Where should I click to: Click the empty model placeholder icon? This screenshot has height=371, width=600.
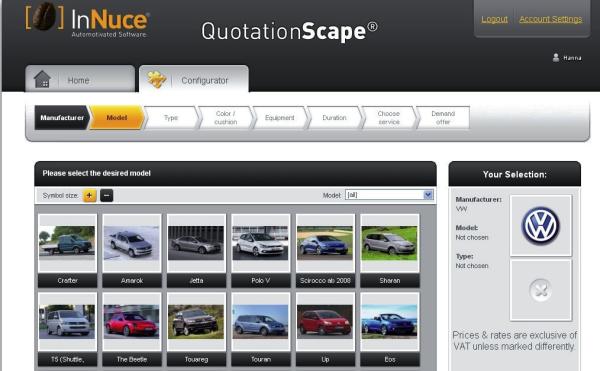click(x=540, y=290)
